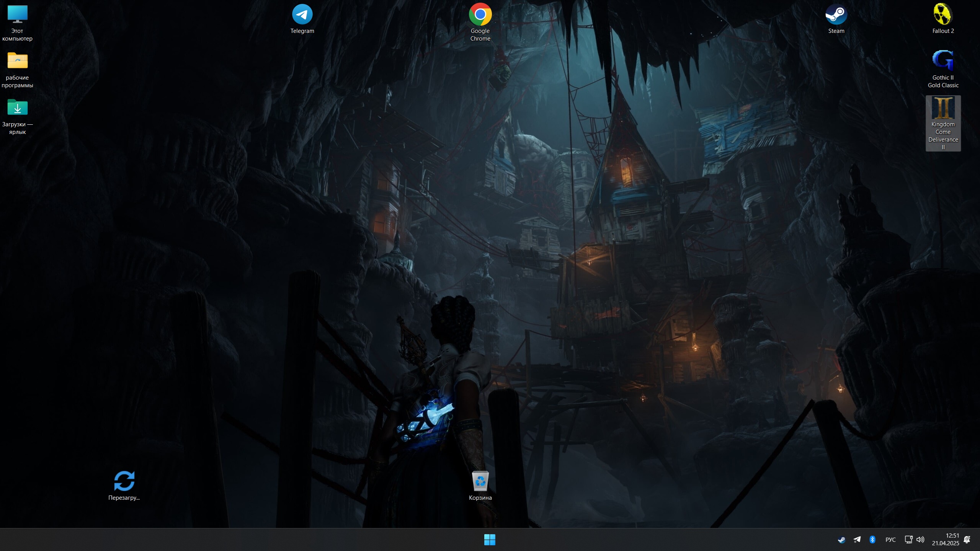Select the 'Этот компьютер' desktop icon
This screenshot has width=980, height=551.
pyautogui.click(x=17, y=15)
